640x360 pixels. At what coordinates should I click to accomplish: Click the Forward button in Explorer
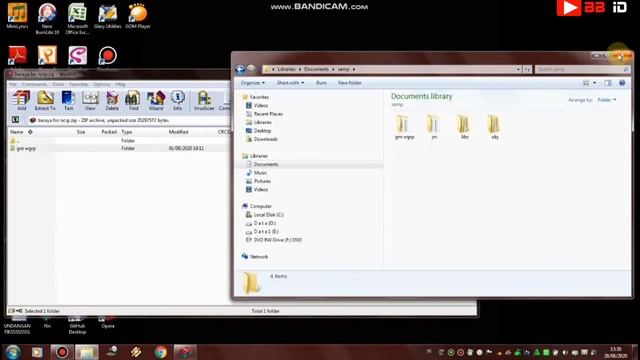(251, 69)
